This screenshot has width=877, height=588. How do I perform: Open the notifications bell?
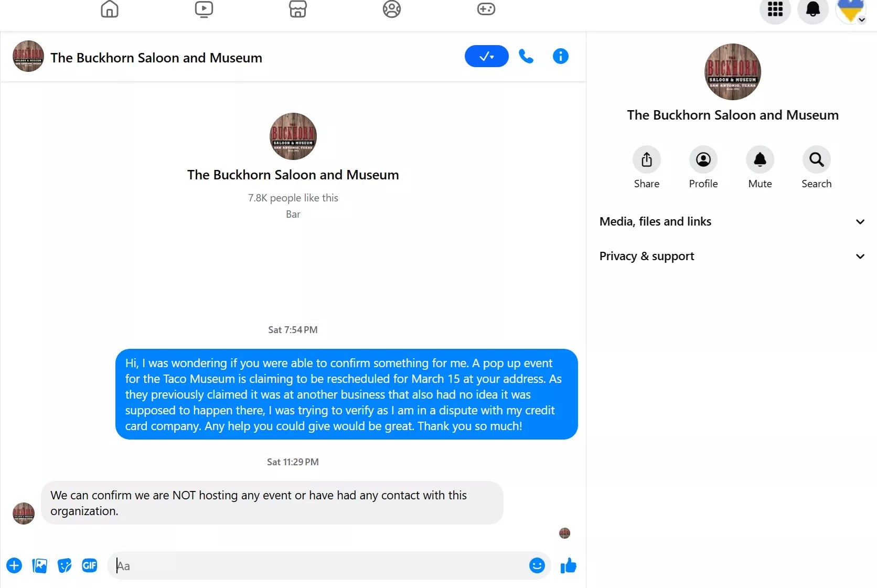click(813, 9)
